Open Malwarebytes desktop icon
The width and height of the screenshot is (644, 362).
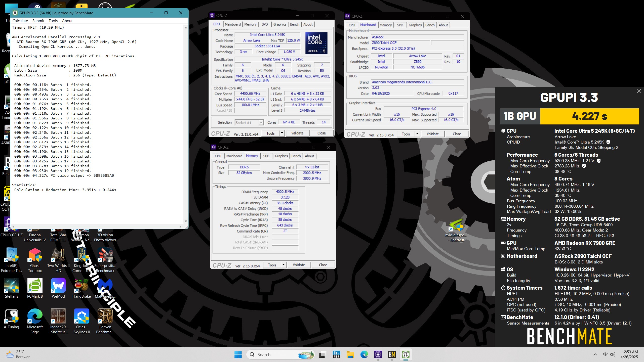[x=105, y=288]
